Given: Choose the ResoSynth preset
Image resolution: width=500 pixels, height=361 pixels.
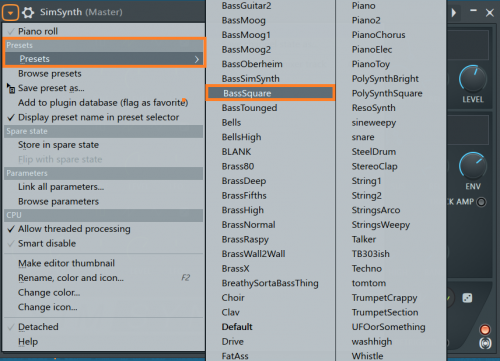Looking at the screenshot, I should pos(373,108).
